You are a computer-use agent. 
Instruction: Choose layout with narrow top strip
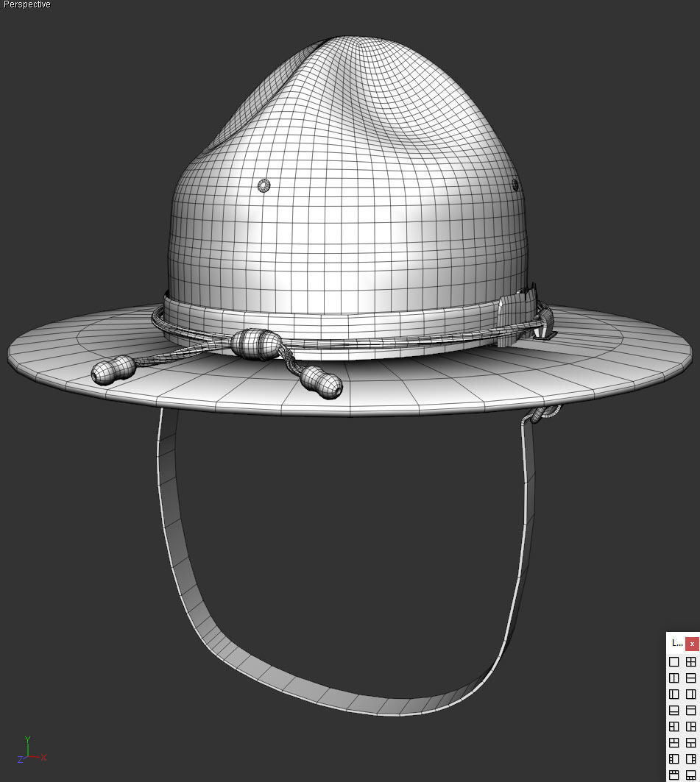pos(690,710)
